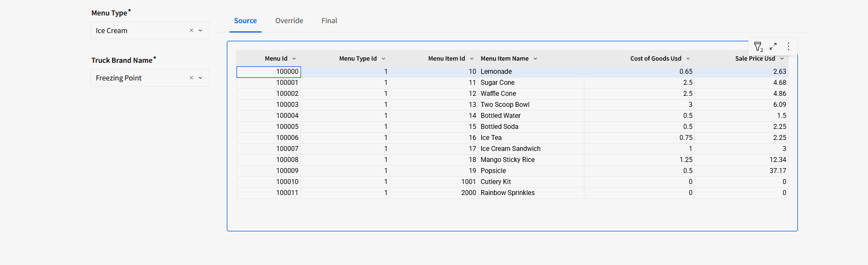Open Cost of Goods Usd column arrow
868x265 pixels.
[688, 59]
